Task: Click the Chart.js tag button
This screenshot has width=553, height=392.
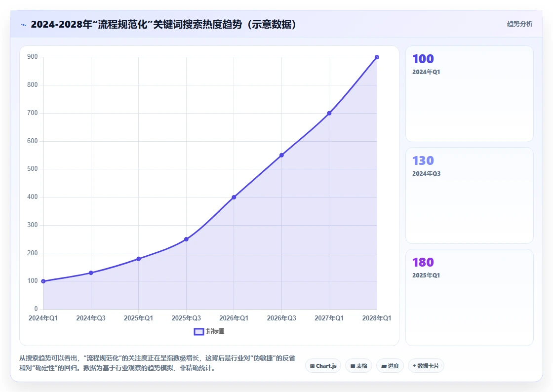Action: [x=323, y=366]
